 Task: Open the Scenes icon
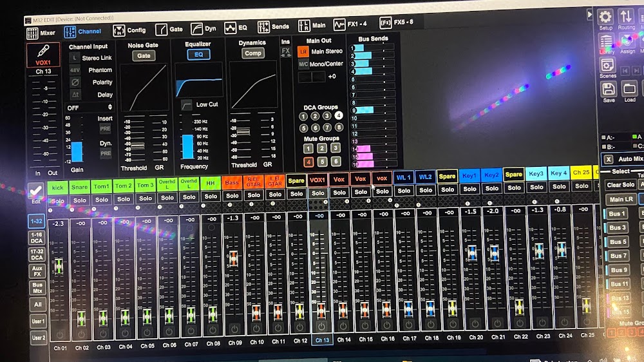tap(608, 65)
